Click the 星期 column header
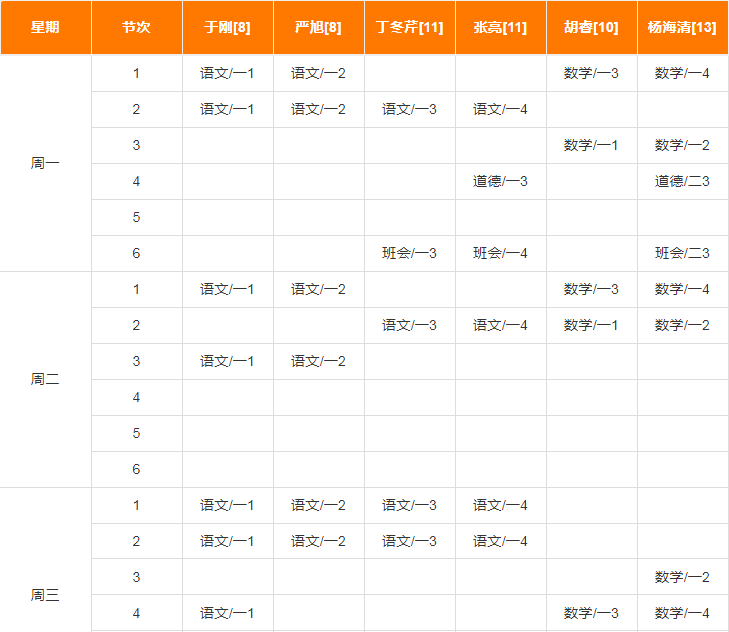 pyautogui.click(x=46, y=27)
